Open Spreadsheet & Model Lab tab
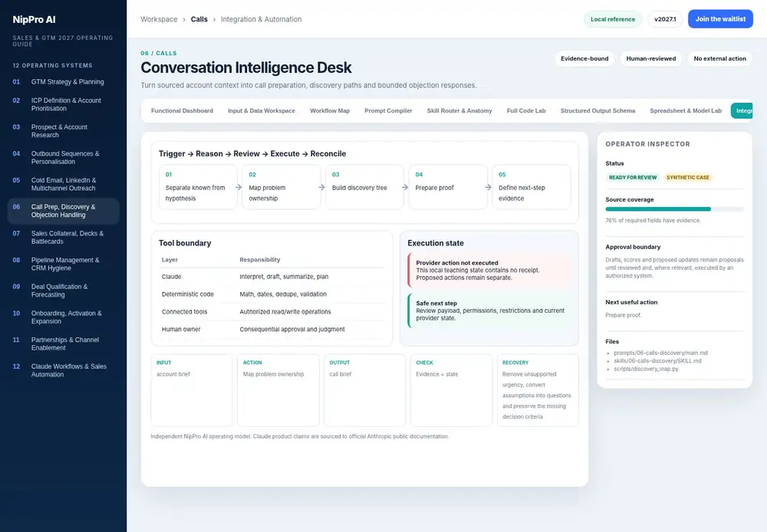Viewport: 767px width, 532px height. [686, 110]
